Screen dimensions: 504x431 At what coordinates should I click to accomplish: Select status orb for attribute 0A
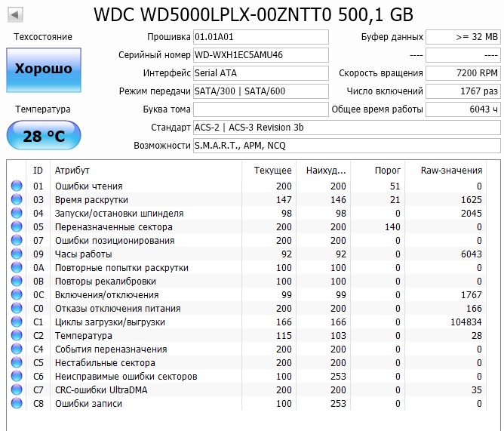point(17,267)
